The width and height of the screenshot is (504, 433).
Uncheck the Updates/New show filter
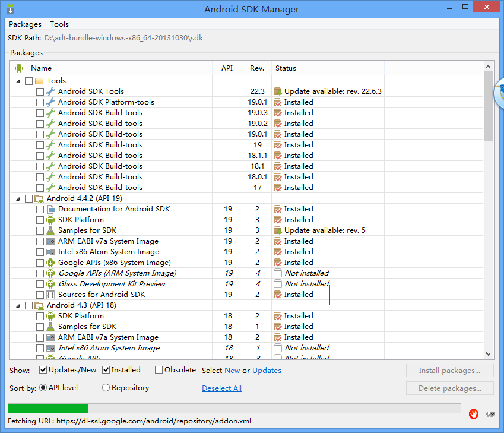[43, 370]
